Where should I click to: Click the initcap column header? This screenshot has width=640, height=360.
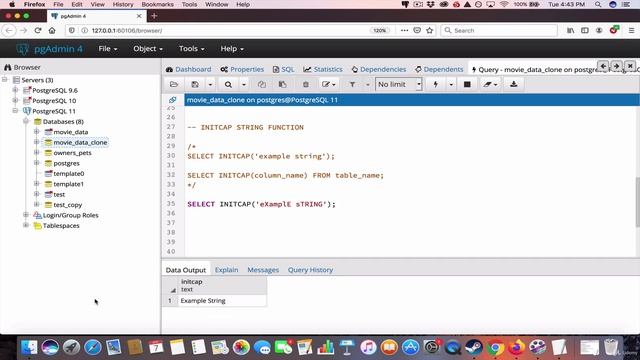tap(222, 285)
